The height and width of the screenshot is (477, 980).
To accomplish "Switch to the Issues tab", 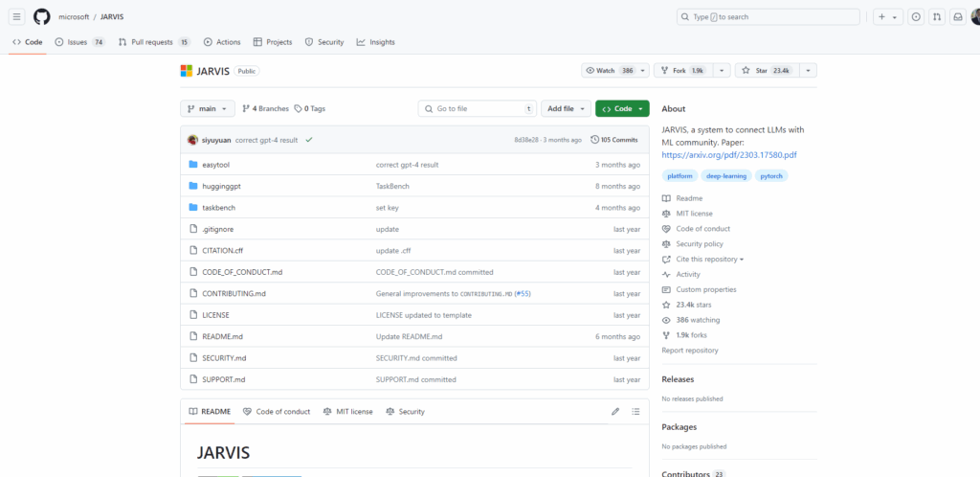I will 80,42.
